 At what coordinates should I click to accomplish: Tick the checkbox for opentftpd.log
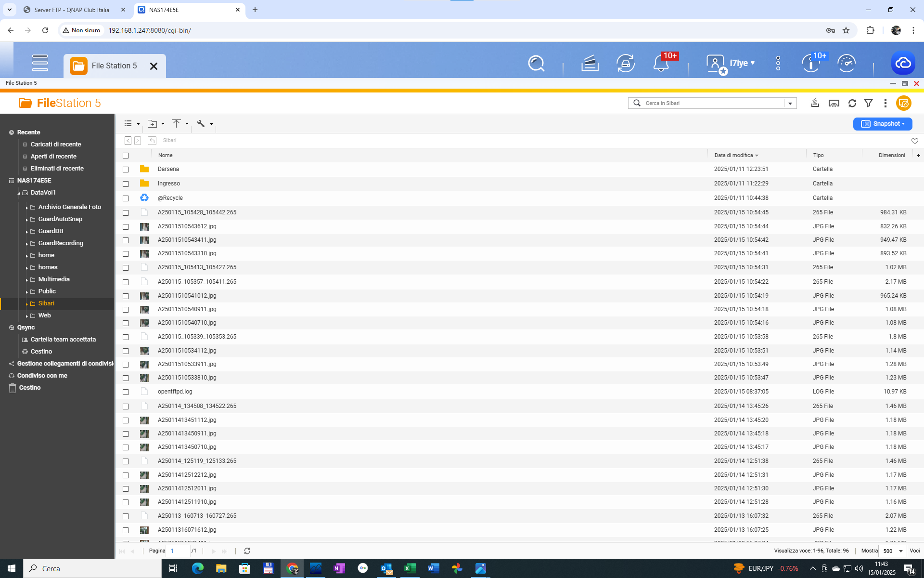pyautogui.click(x=126, y=392)
